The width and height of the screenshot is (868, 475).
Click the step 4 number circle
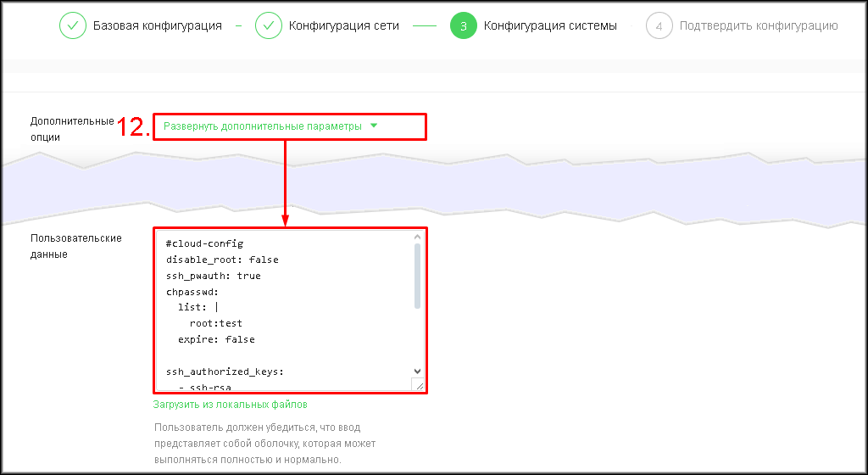(659, 25)
